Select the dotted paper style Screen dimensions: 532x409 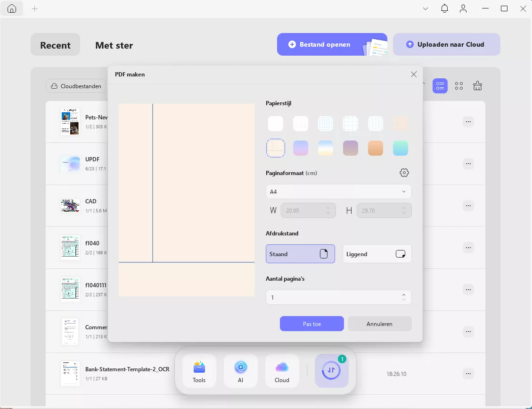click(x=301, y=123)
